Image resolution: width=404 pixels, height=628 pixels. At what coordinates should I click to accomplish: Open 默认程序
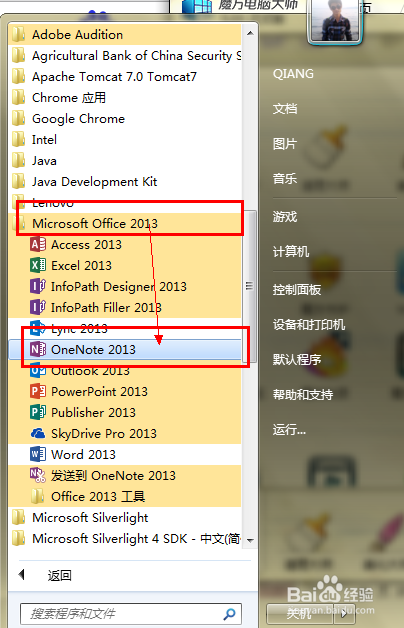(297, 359)
